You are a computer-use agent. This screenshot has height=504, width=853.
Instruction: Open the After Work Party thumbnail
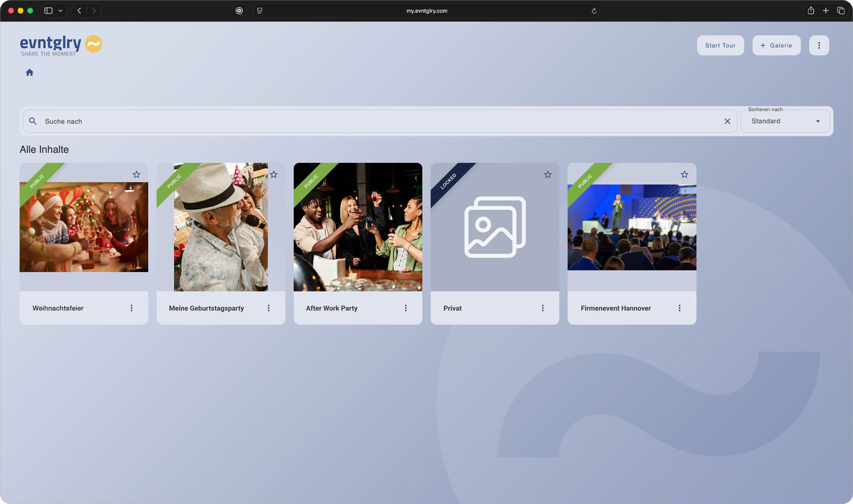click(x=358, y=227)
